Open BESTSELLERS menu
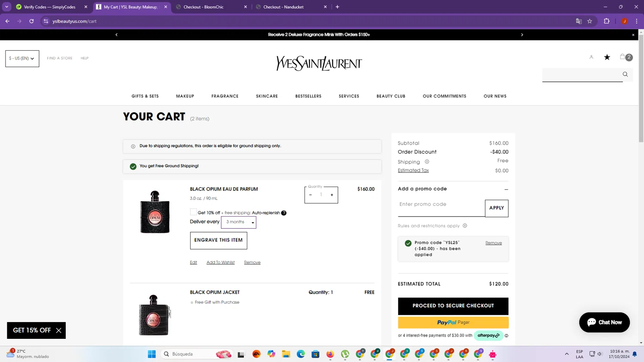This screenshot has height=362, width=644. tap(308, 96)
